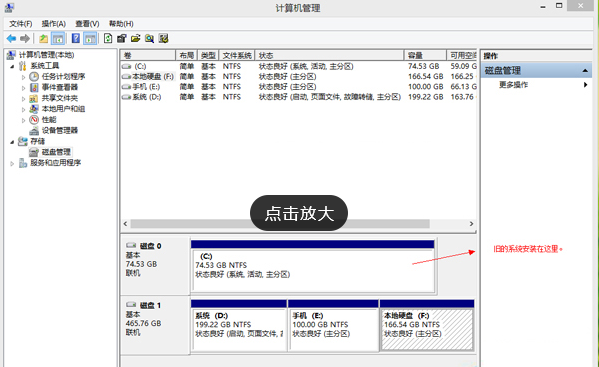
Task: Expand the 服务和应用程序 node arrow
Action: pos(12,163)
